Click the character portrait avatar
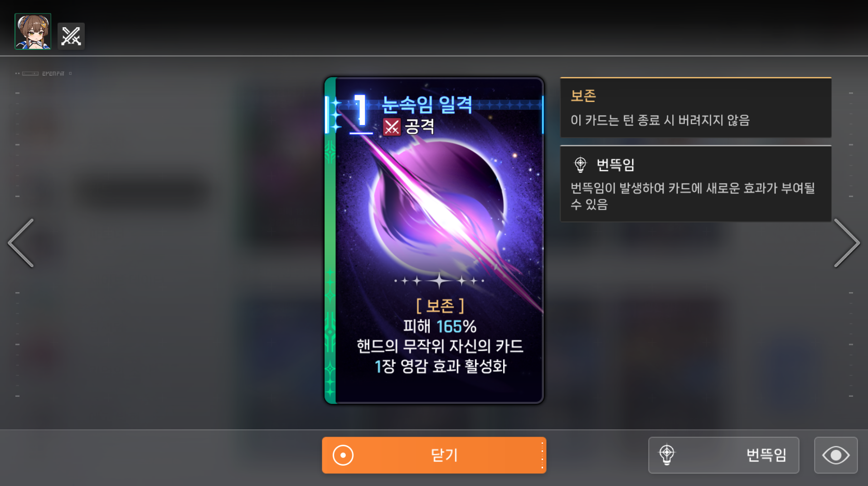 (33, 31)
